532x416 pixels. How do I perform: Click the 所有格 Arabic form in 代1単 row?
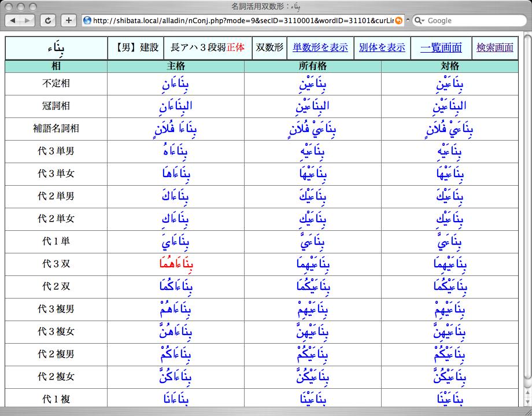[x=312, y=242]
